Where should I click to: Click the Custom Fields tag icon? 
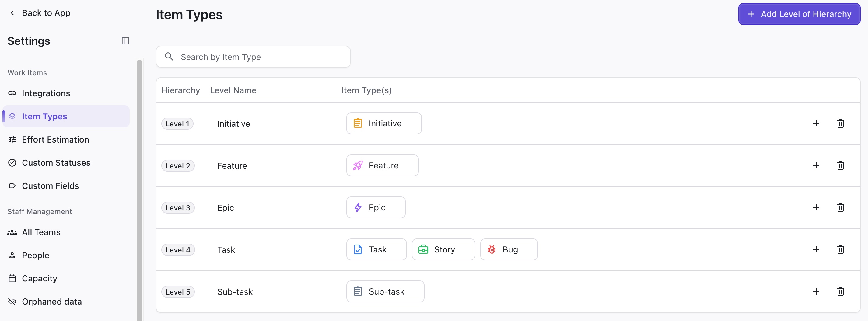point(12,186)
